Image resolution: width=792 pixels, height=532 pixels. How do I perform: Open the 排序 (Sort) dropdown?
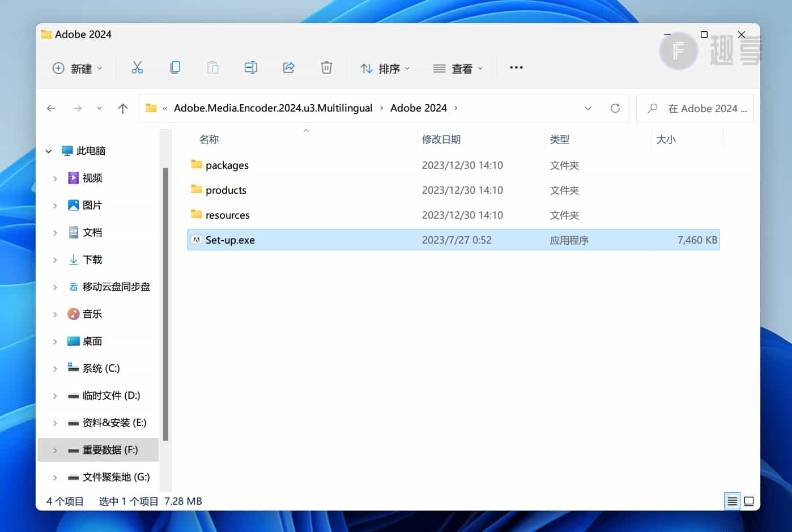coord(385,69)
